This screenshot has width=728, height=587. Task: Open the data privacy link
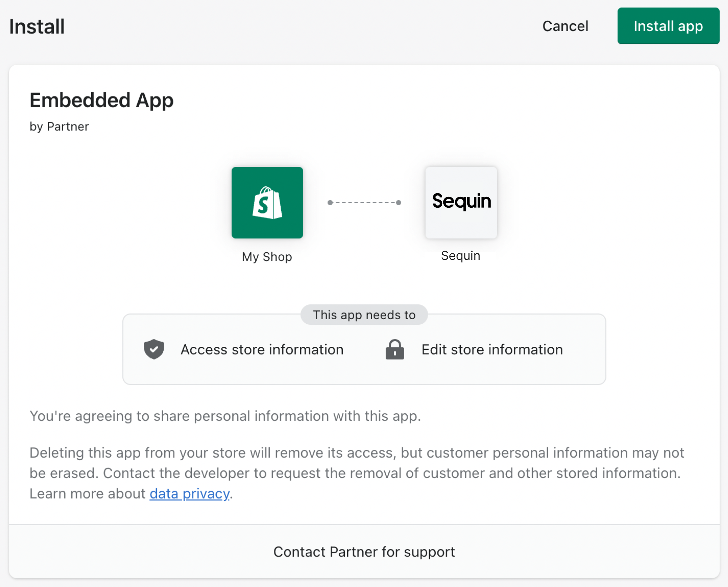tap(190, 493)
